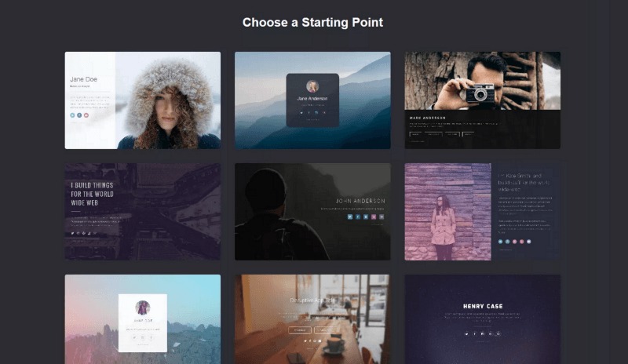Click first outlined button under Mark Anderson
Viewport: 628px width, 364px height.
(x=415, y=134)
